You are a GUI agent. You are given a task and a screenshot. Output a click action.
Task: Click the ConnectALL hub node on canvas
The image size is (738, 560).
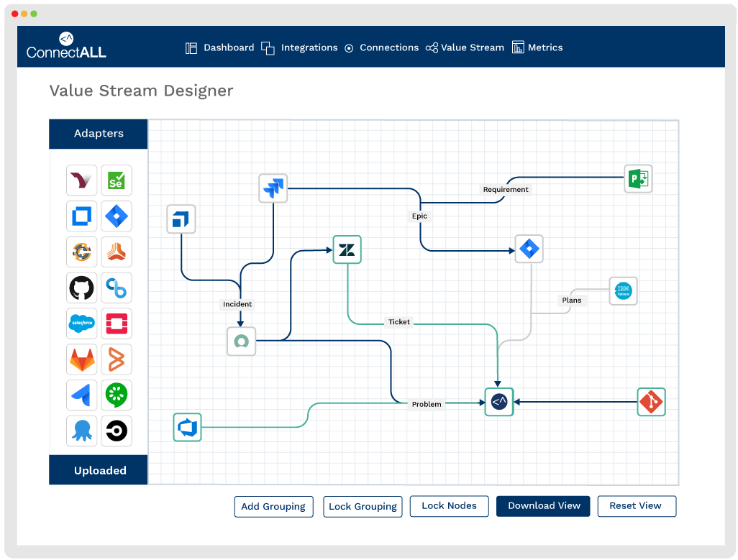coord(499,402)
